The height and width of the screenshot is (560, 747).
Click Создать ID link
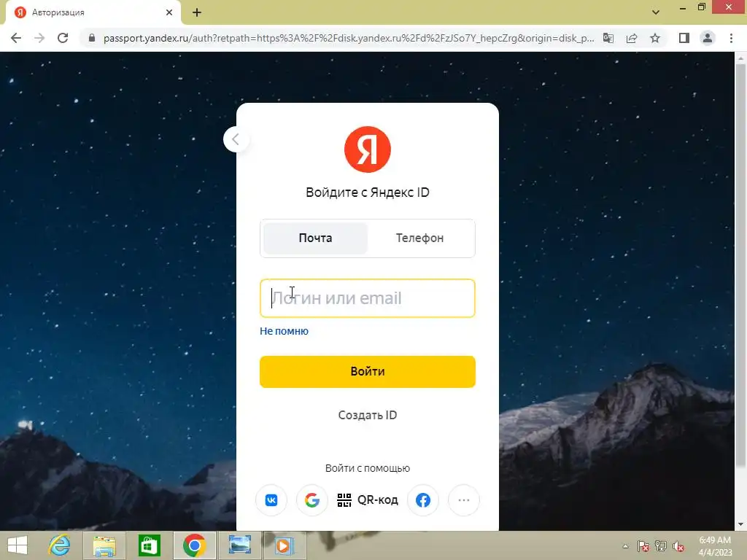click(368, 415)
